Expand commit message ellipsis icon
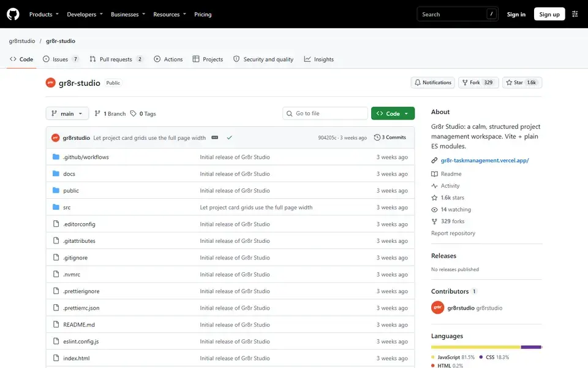This screenshot has width=588, height=368. [215, 137]
